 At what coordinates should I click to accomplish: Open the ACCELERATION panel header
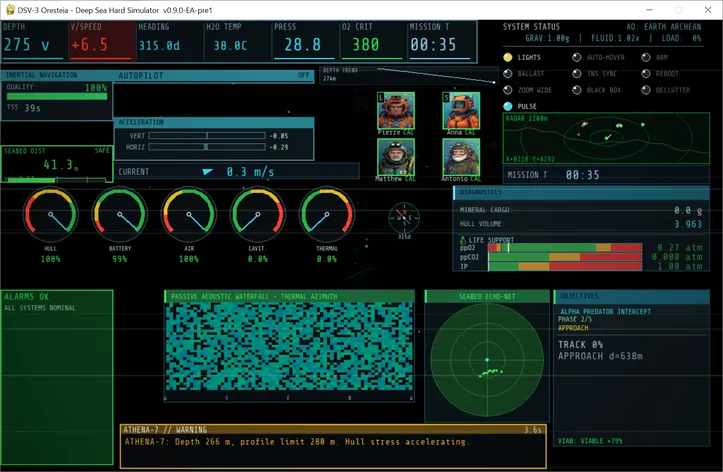tap(214, 122)
